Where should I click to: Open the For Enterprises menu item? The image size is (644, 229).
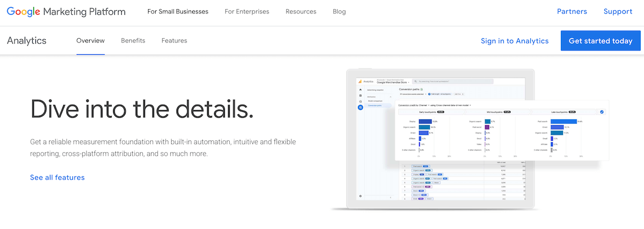(247, 11)
